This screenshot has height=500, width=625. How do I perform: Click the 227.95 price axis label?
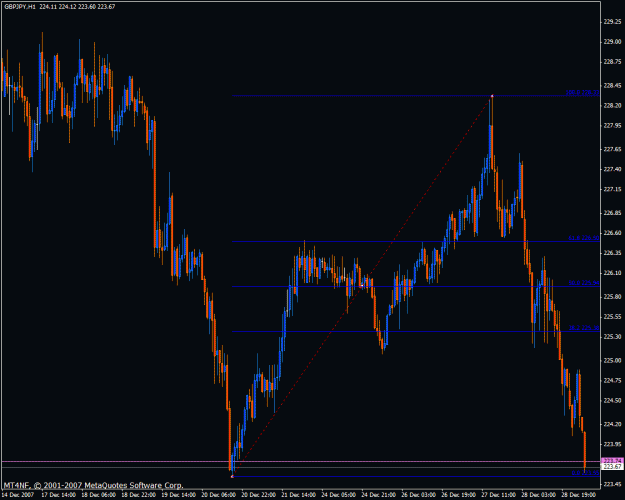point(612,126)
